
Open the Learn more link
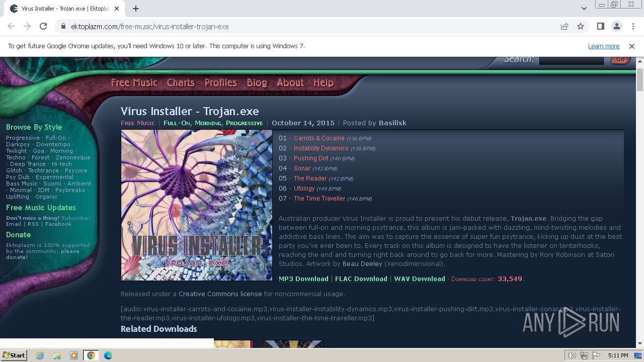coord(604,46)
